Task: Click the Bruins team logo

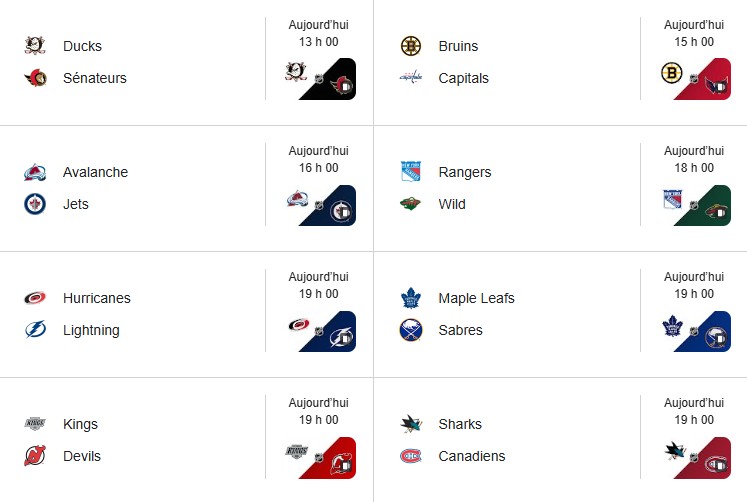Action: 411,46
